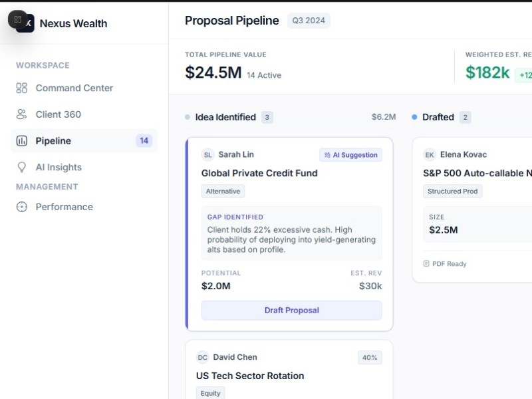Image resolution: width=532 pixels, height=399 pixels.
Task: Click the EK avatar for Elena Kovac
Action: pos(430,155)
